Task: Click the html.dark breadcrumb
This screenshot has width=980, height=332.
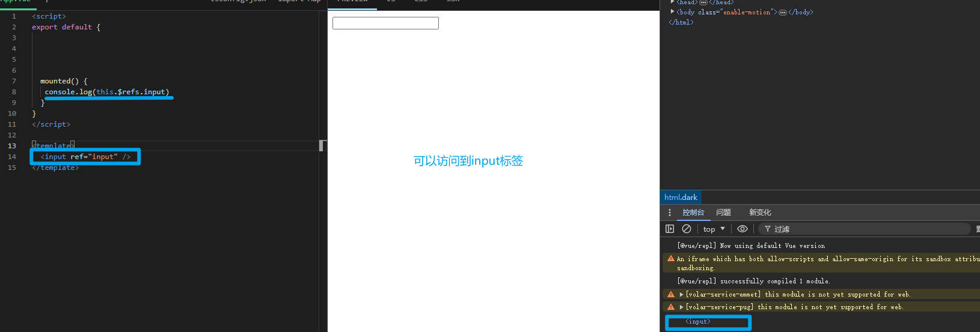Action: click(x=681, y=197)
